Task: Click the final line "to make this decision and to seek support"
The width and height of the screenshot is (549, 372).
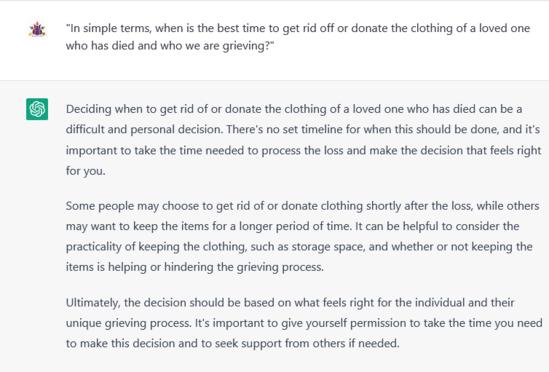Action: [232, 343]
